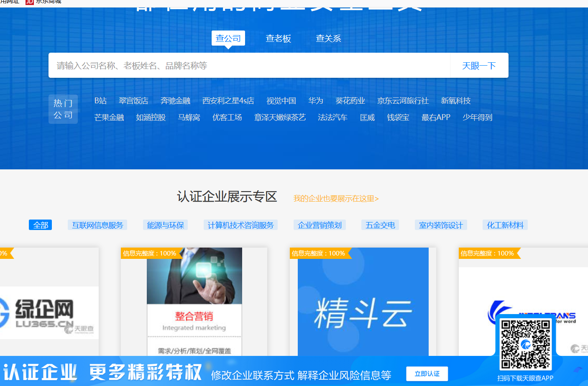Filter by 五金交电 category

click(380, 225)
